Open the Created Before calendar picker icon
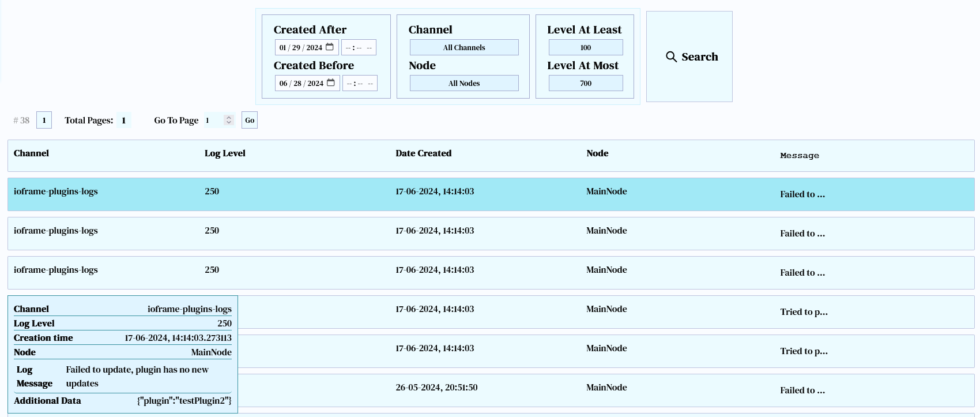The width and height of the screenshot is (980, 417). pos(331,82)
